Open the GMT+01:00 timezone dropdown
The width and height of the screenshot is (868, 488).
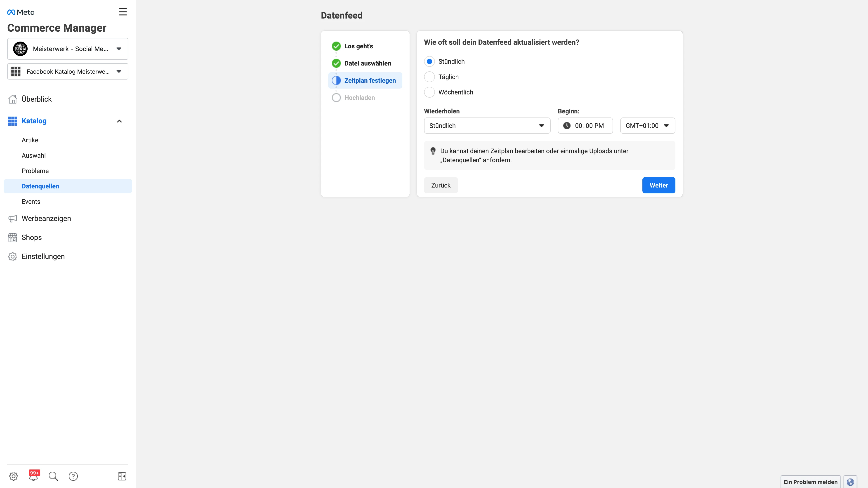pyautogui.click(x=647, y=126)
